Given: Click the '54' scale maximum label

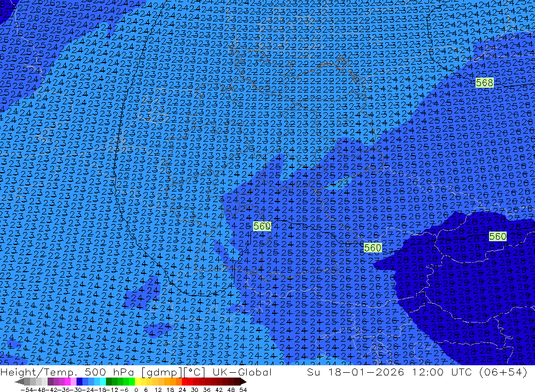Looking at the screenshot, I should [243, 390].
